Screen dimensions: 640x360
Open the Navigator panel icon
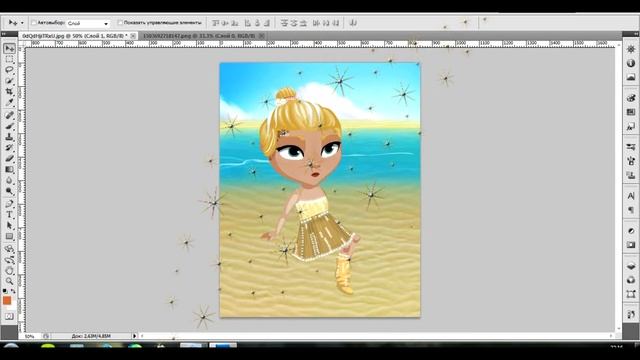631,49
